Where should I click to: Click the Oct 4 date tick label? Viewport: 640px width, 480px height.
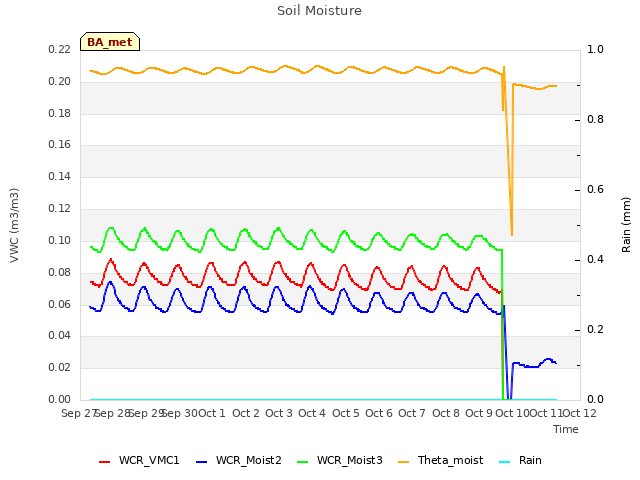click(312, 413)
